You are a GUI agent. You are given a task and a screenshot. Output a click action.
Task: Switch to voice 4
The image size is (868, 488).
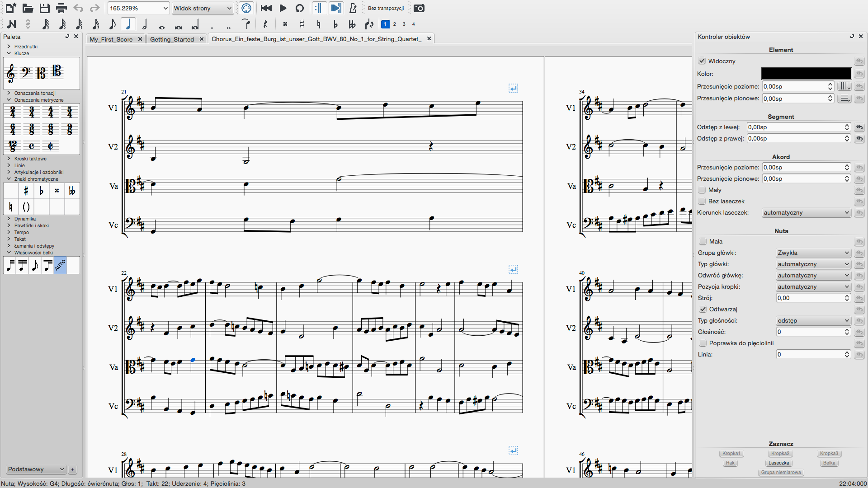pos(413,24)
